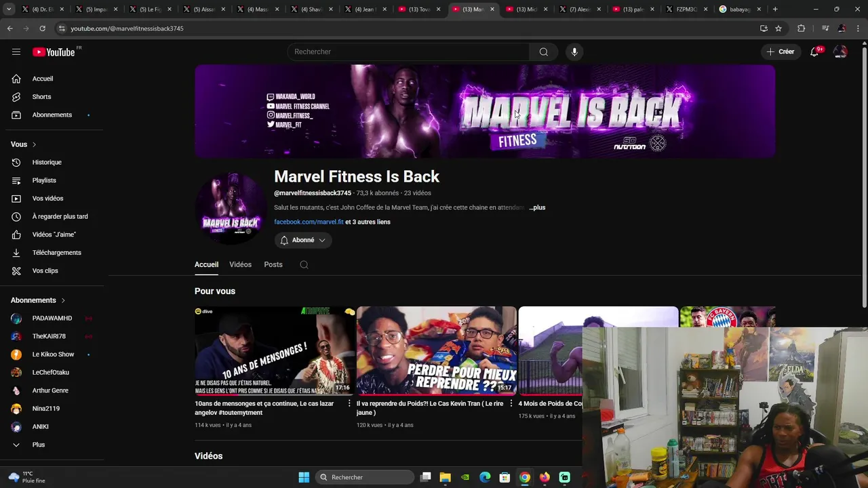Image resolution: width=868 pixels, height=488 pixels.
Task: Start voice search with the microphone
Action: click(x=574, y=52)
